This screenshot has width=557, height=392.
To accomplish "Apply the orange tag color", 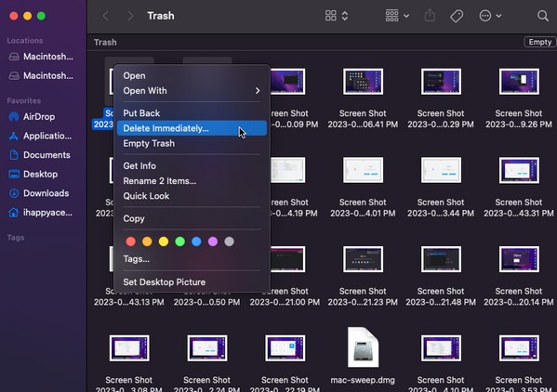I will tap(147, 242).
